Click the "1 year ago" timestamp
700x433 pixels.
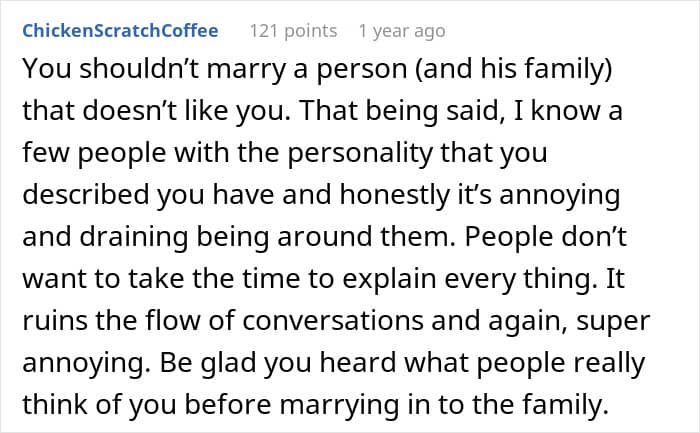pos(401,31)
